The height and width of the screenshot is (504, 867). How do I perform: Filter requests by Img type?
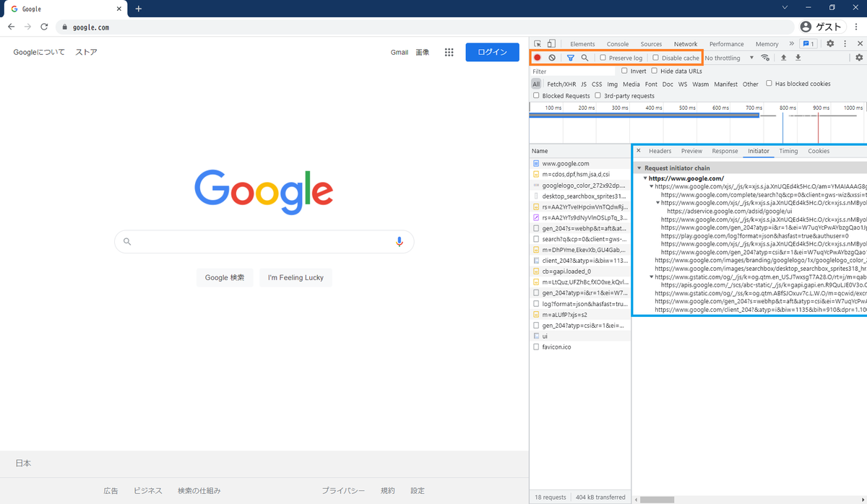(x=612, y=84)
